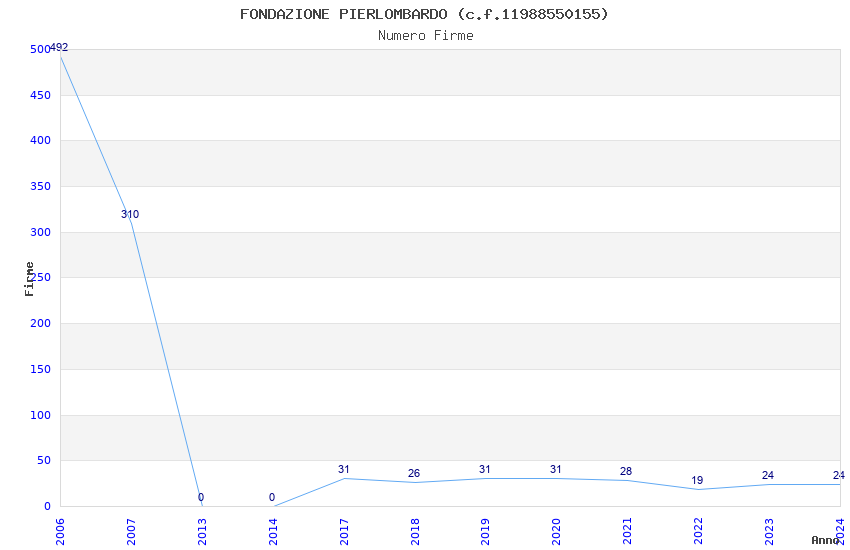
Task: Click the y-axis value 450
Action: point(40,95)
